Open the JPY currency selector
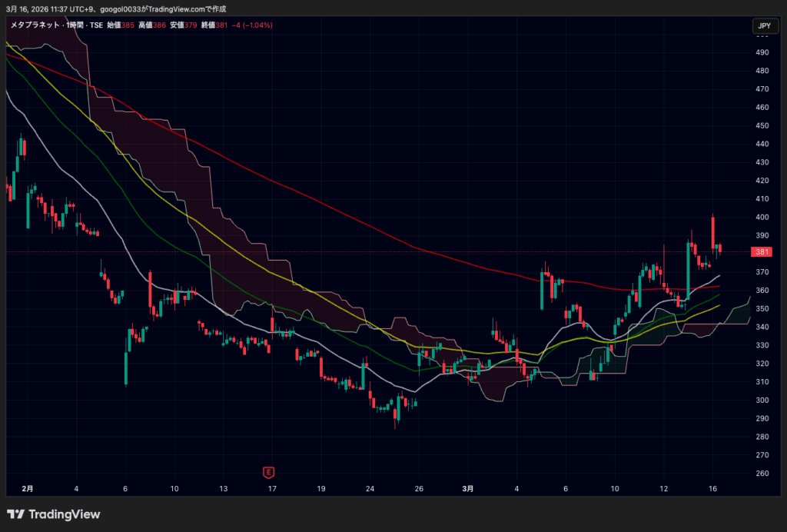Image resolution: width=787 pixels, height=532 pixels. (763, 26)
